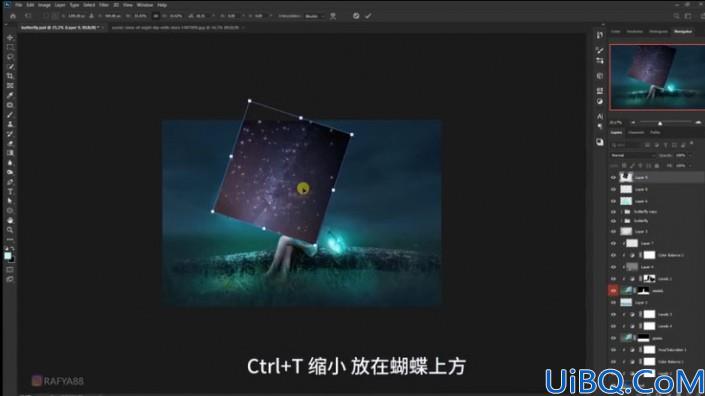The width and height of the screenshot is (705, 396).
Task: Open the Window menu
Action: (145, 5)
